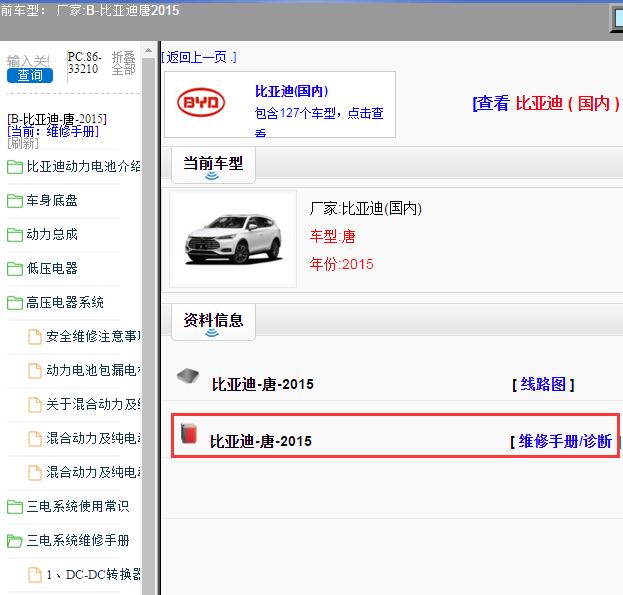Click page icon beside 安全维修注意事项
This screenshot has height=595, width=623.
pyautogui.click(x=35, y=337)
